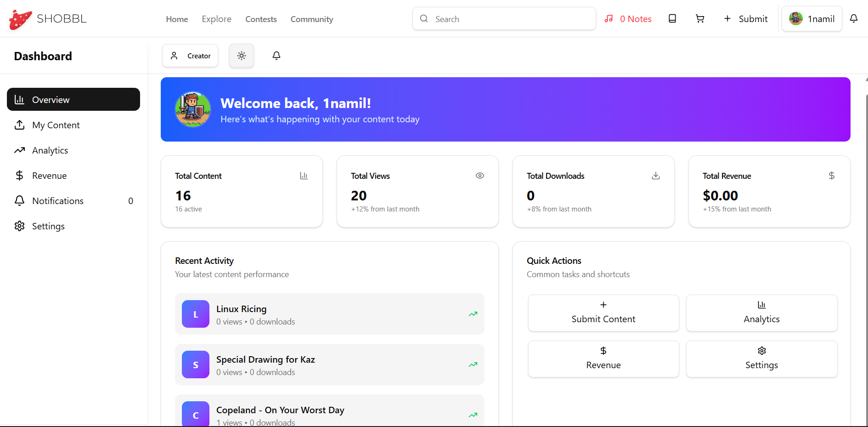Click the trend arrow on Linux Ricing
This screenshot has height=427, width=868.
[x=473, y=314]
